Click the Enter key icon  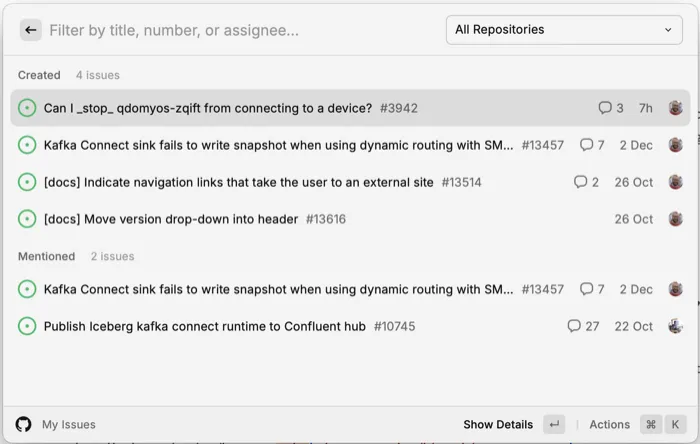pos(554,424)
